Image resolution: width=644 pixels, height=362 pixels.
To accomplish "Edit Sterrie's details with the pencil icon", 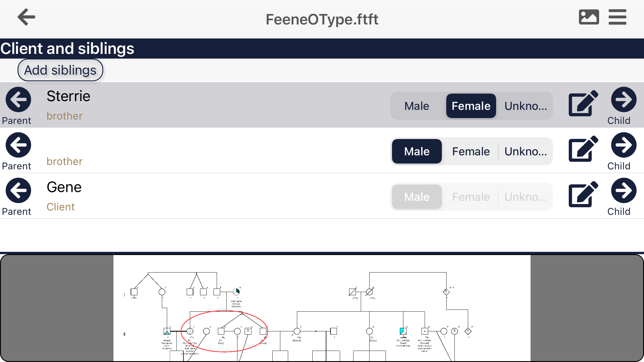I will [582, 103].
